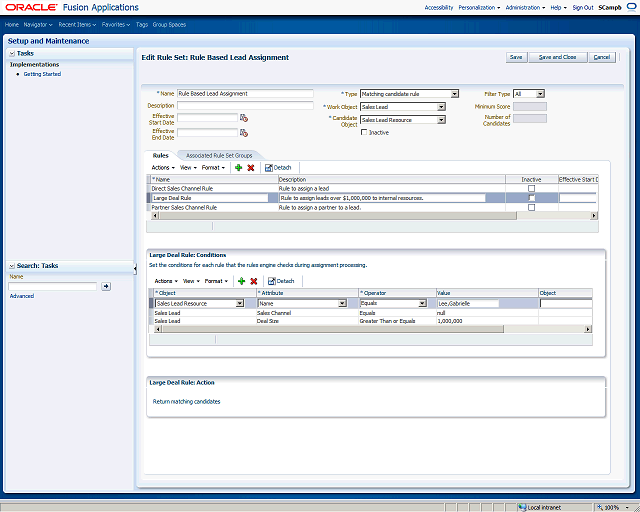The width and height of the screenshot is (640, 512).
Task: Open the Work Object dropdown
Action: pyautogui.click(x=441, y=107)
